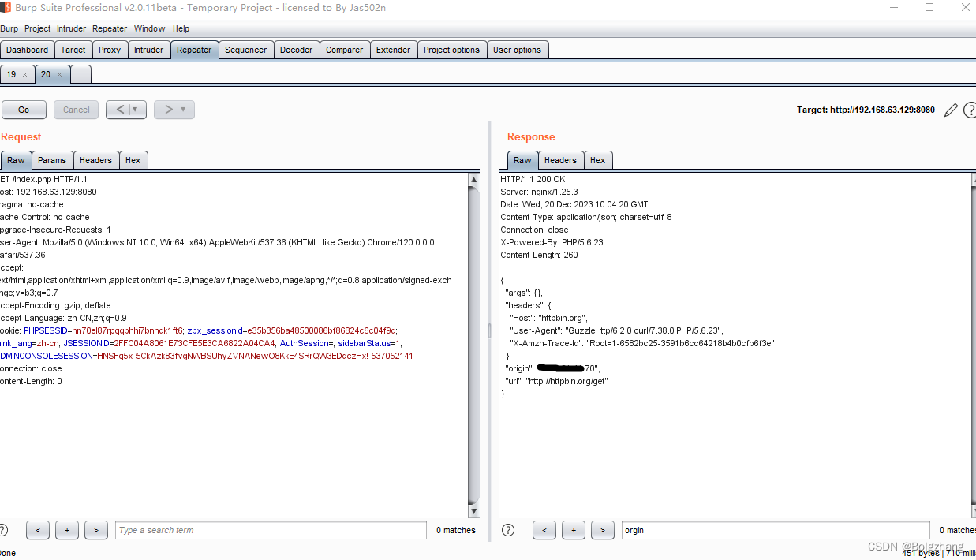Open forward history dropdown arrow
Viewport: 976px width, 560px height.
(185, 110)
